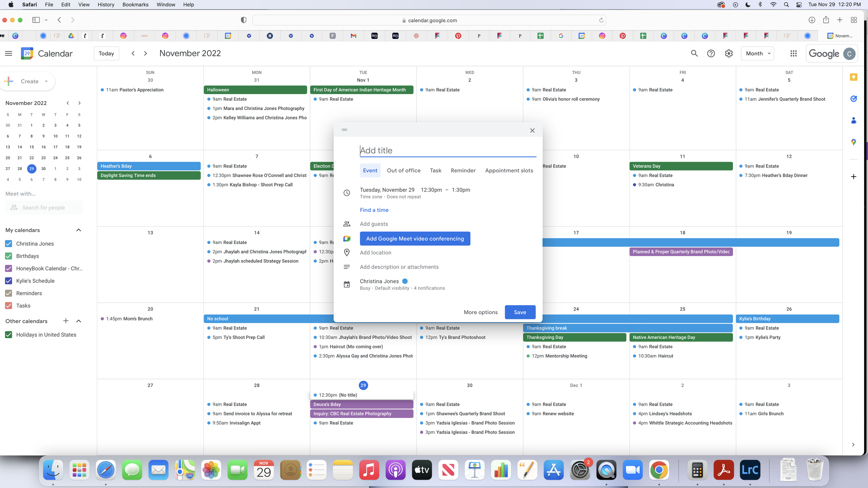Expand the Create button dropdown
The image size is (868, 488).
(46, 82)
